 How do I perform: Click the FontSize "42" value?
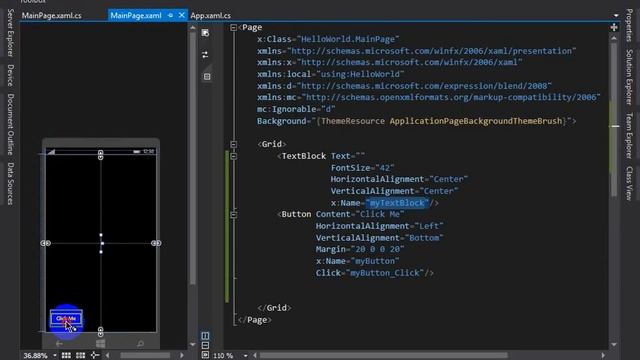tap(385, 168)
